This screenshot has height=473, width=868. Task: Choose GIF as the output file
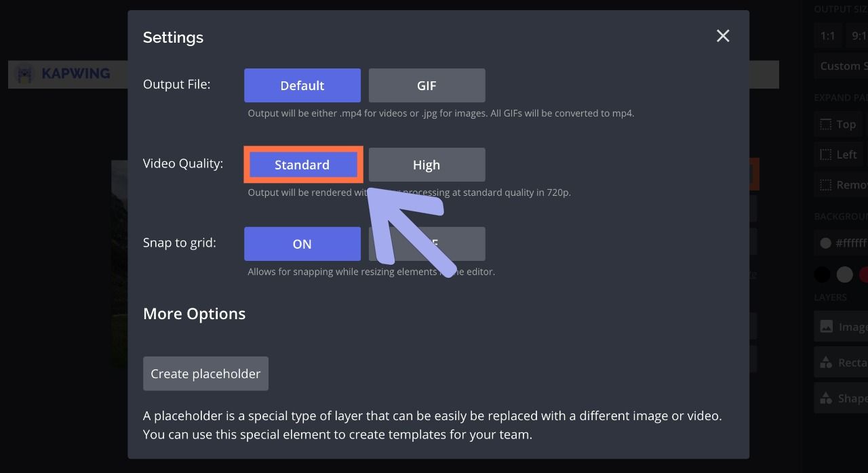[427, 85]
